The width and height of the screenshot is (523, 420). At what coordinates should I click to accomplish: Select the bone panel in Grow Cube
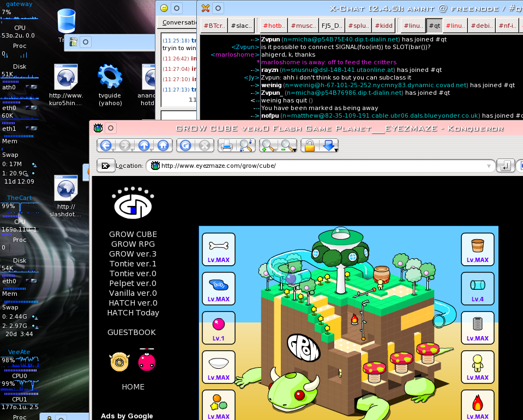(x=219, y=249)
